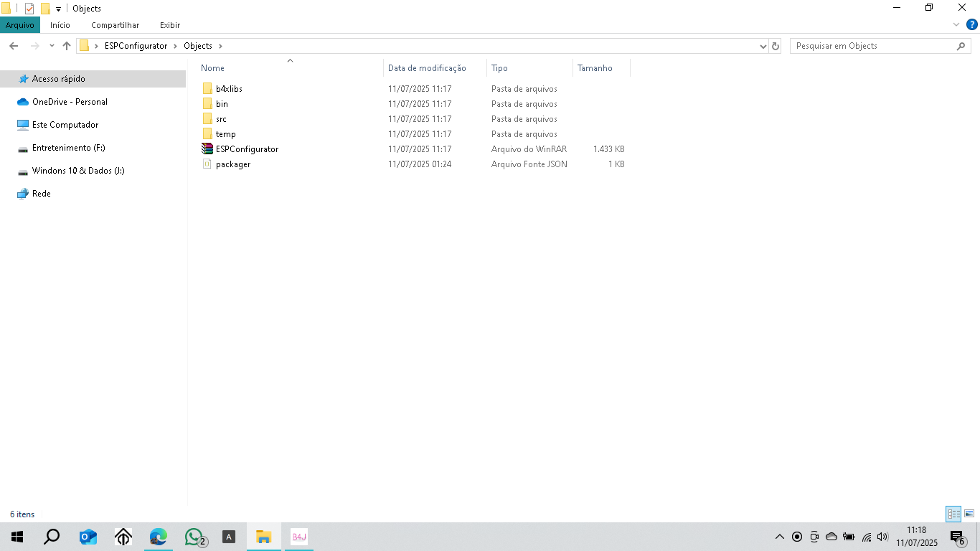
Task: Open the house-arrow app on the taskbar
Action: tap(123, 537)
